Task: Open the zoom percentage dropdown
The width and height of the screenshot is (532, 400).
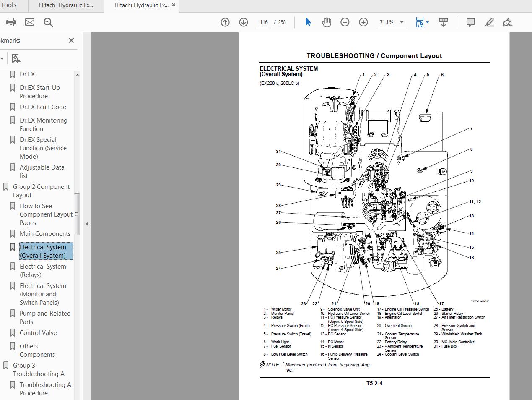Action: pos(401,22)
